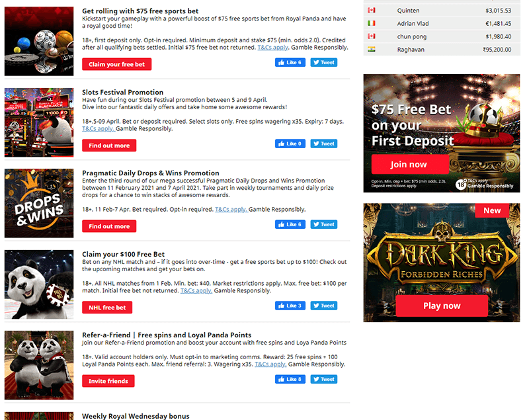529x420 pixels.
Task: Like the Refer-a-Friend promotion
Action: pos(290,379)
